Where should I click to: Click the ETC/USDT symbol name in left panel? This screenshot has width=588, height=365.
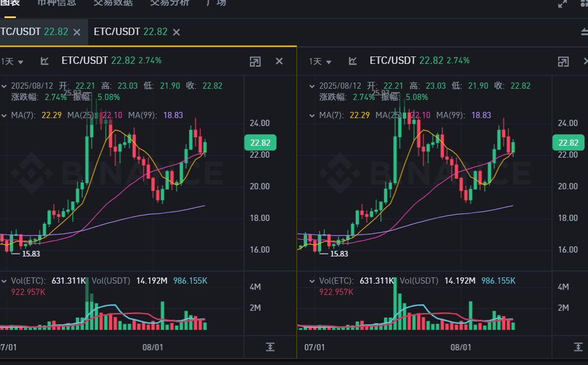[x=84, y=60]
